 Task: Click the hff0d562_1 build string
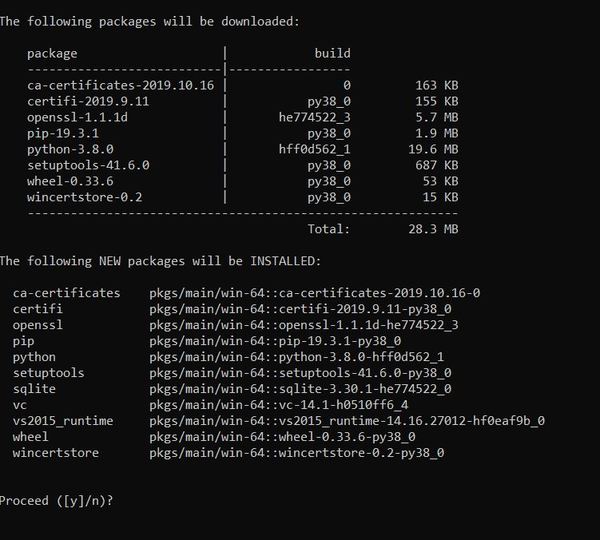click(315, 149)
